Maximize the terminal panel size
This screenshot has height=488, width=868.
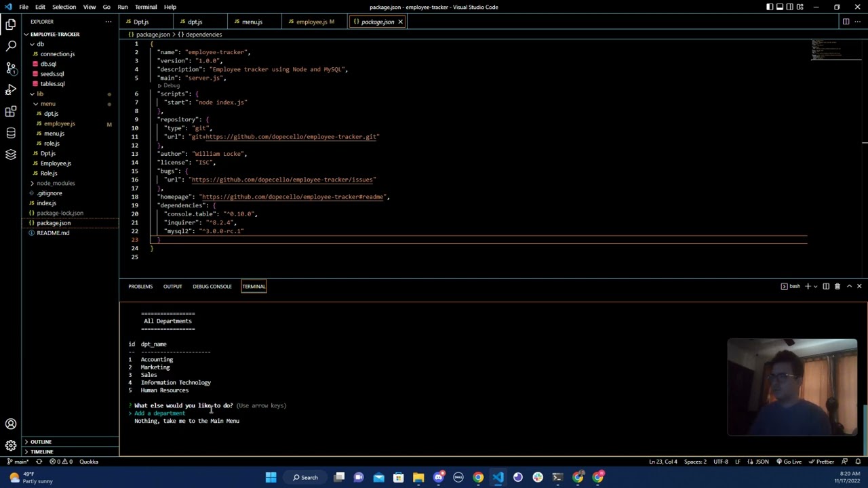(849, 286)
